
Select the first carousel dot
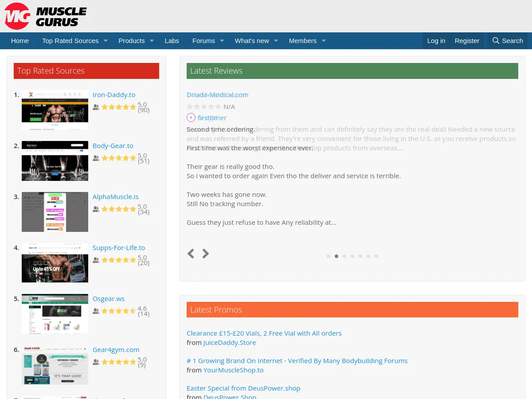(329, 256)
